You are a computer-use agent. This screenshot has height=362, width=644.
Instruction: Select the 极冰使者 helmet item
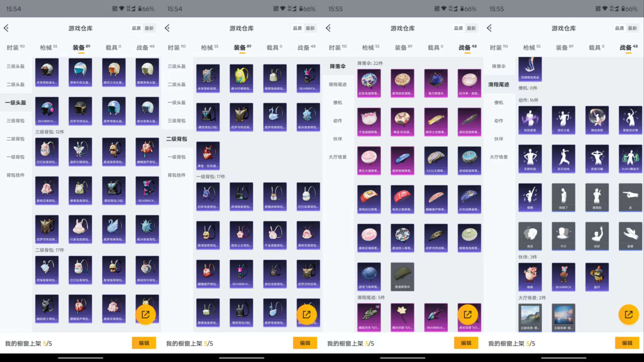147,111
